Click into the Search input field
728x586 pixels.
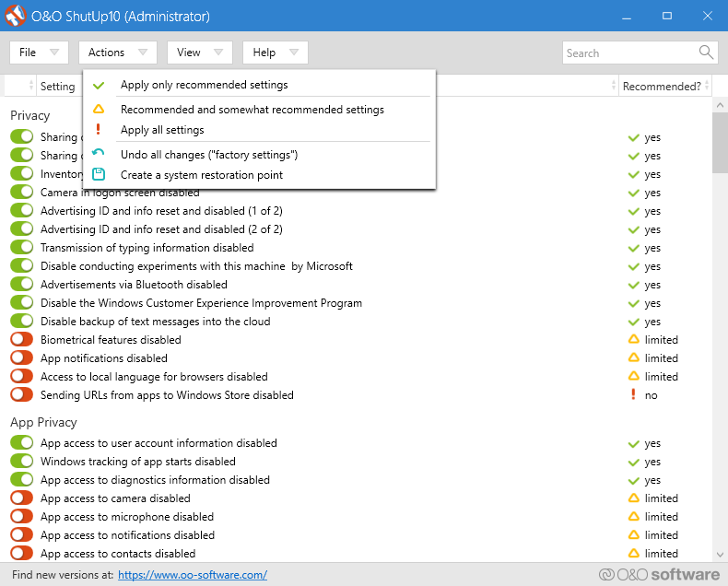629,53
